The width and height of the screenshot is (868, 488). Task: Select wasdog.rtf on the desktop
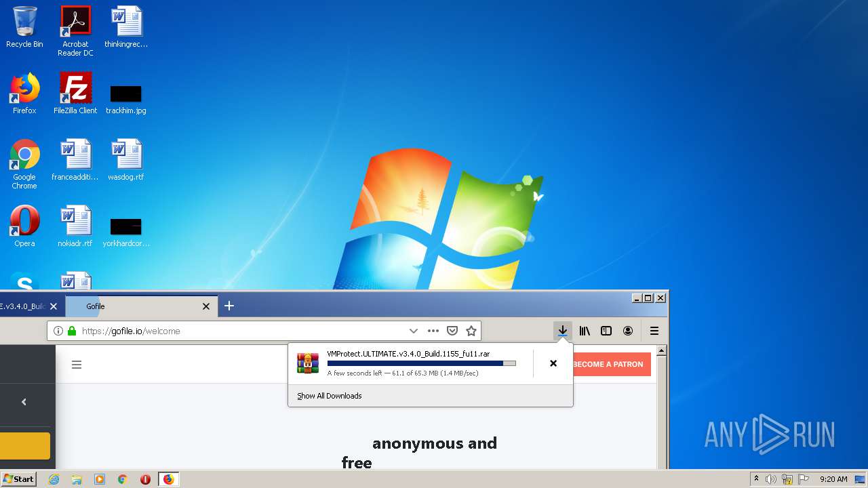tap(126, 160)
